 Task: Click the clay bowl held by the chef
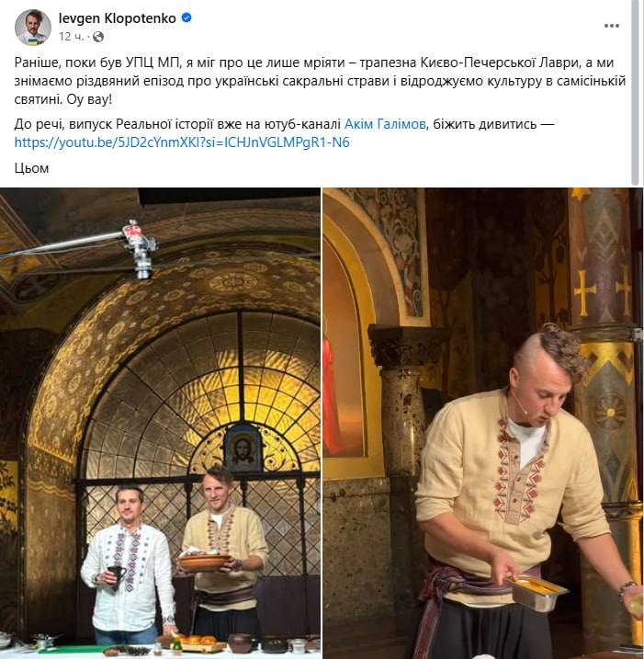(x=204, y=562)
